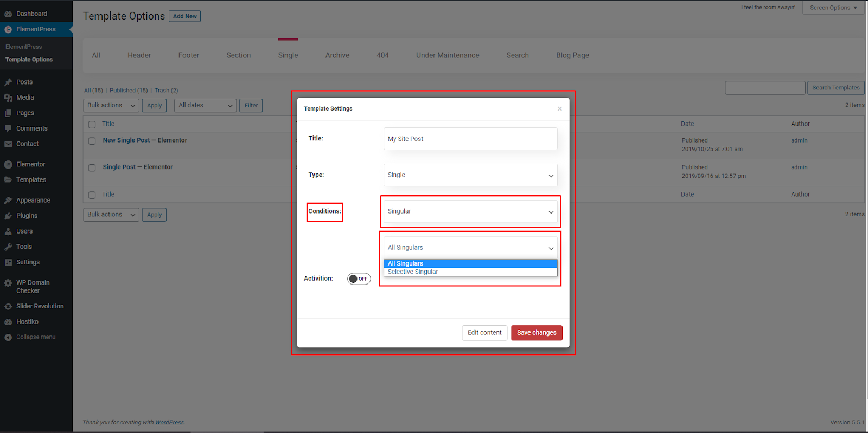This screenshot has width=868, height=433.
Task: Switch to the All templates tab
Action: point(96,55)
